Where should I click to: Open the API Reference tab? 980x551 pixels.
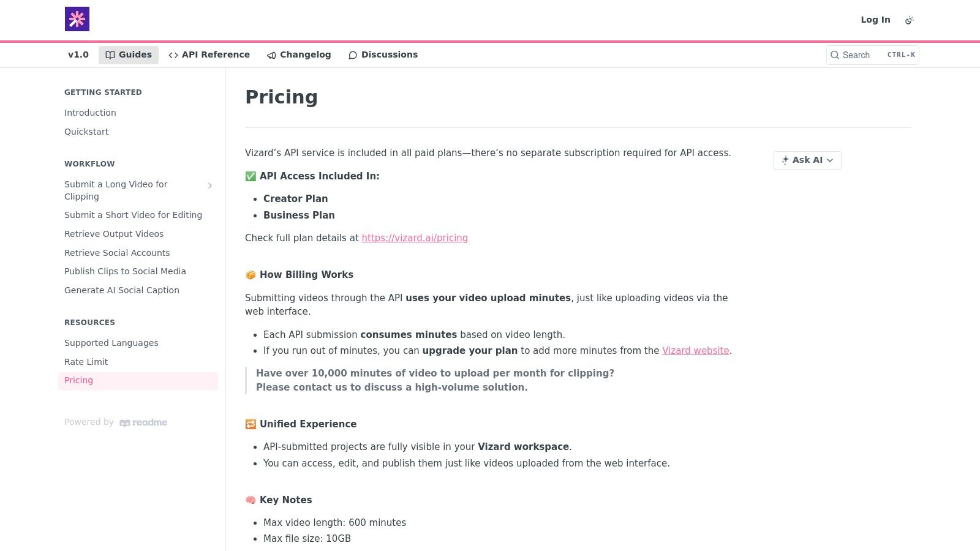[x=209, y=55]
